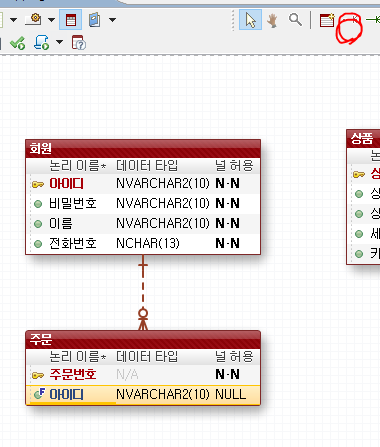Click the blue script run icon

click(41, 42)
